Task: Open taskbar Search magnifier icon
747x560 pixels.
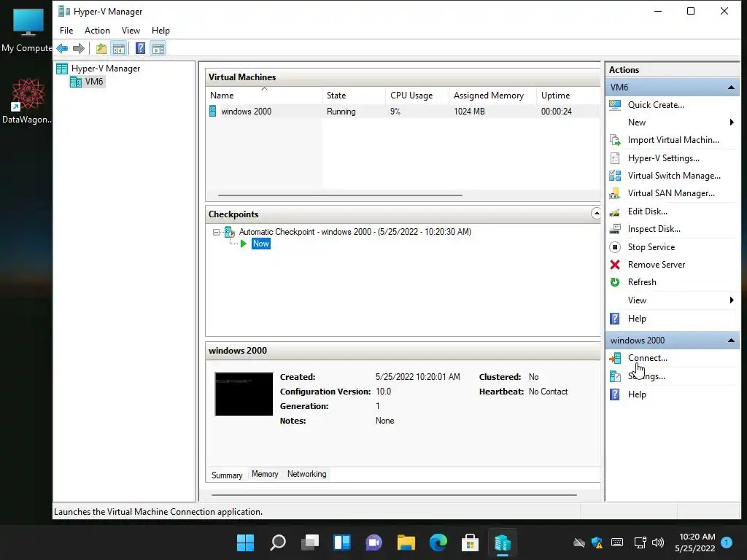Action: (x=278, y=542)
